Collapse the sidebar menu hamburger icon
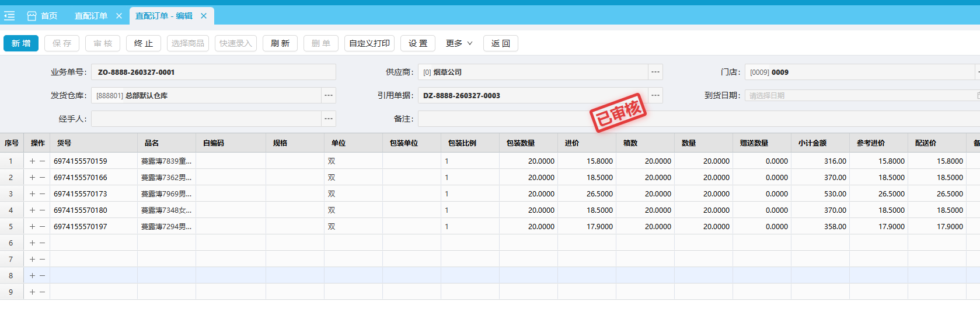 point(9,16)
